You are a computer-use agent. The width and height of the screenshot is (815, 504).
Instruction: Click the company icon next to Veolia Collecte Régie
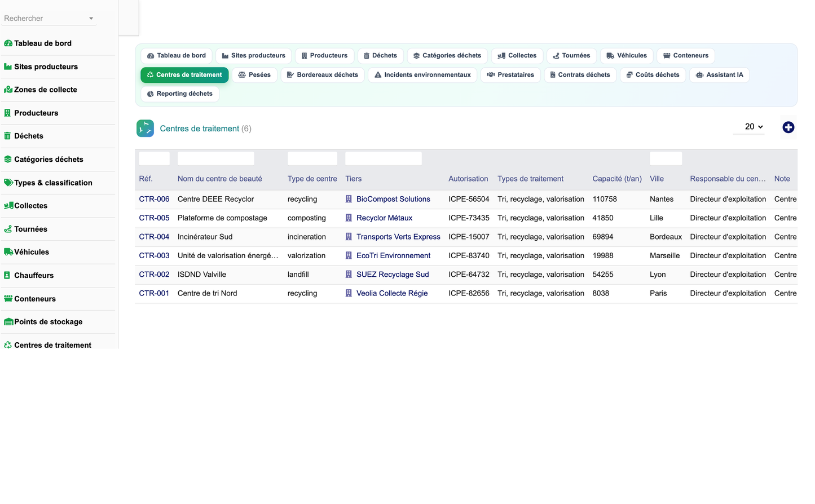(x=349, y=293)
